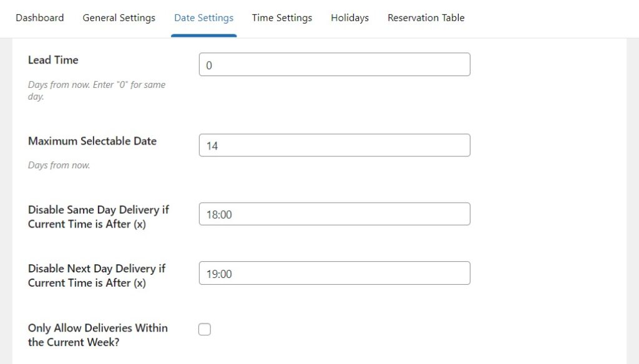Click the Only Allow Deliveries label text
The image size is (639, 364).
(97, 335)
